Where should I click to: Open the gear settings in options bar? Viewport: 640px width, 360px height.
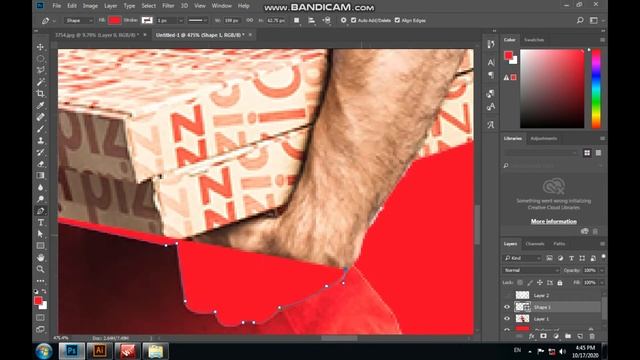click(x=343, y=20)
